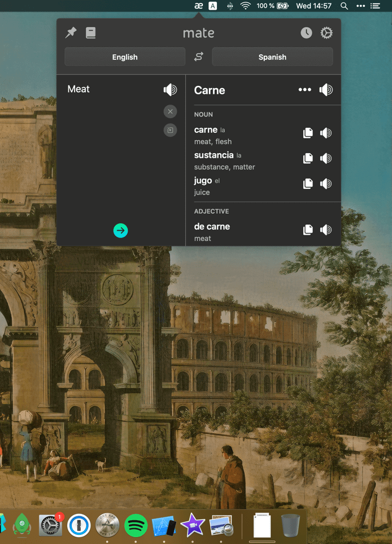
Task: Copy the word sustancia
Action: point(308,158)
